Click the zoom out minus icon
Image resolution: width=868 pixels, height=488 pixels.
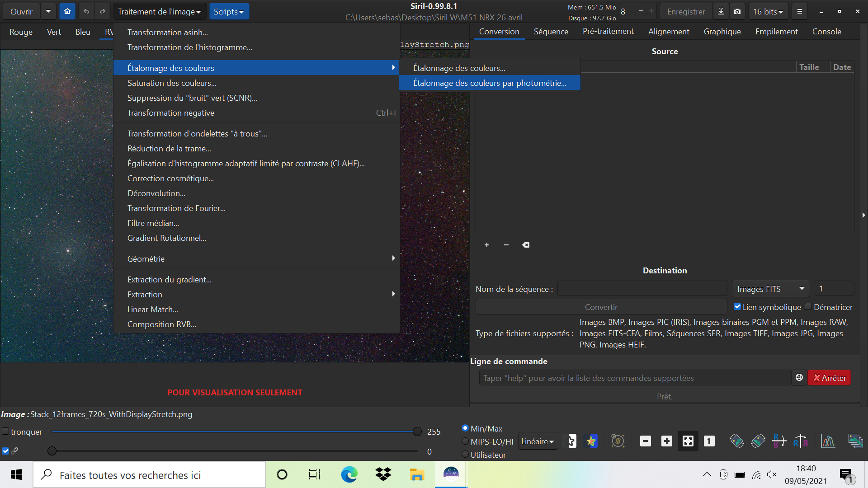[x=646, y=441]
